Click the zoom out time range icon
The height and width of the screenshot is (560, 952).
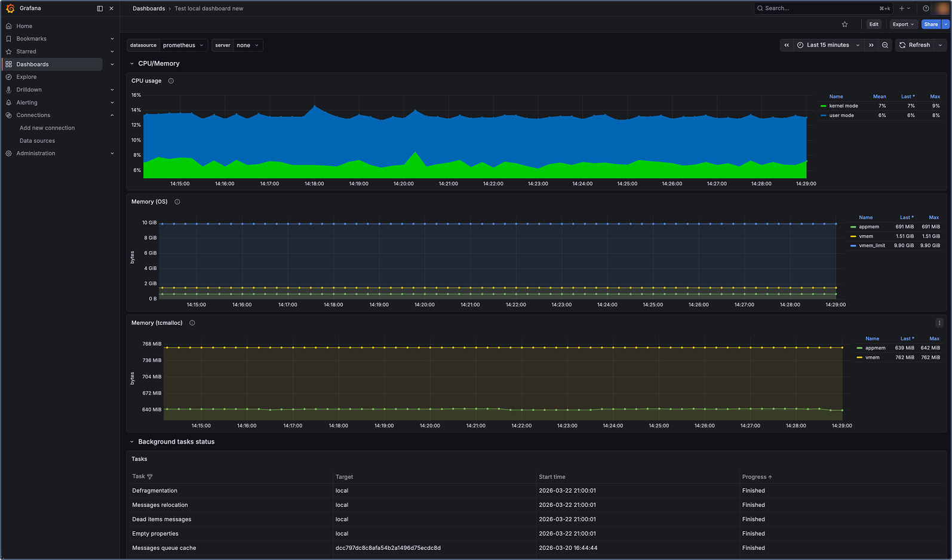pos(885,45)
